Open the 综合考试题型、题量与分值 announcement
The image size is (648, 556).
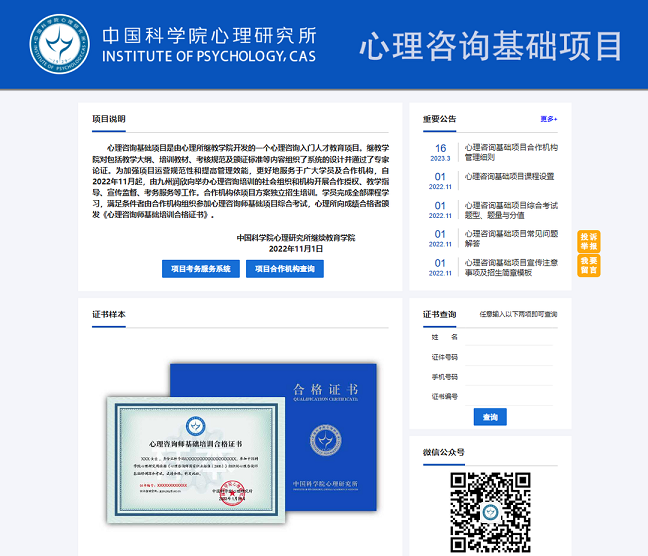(x=511, y=209)
